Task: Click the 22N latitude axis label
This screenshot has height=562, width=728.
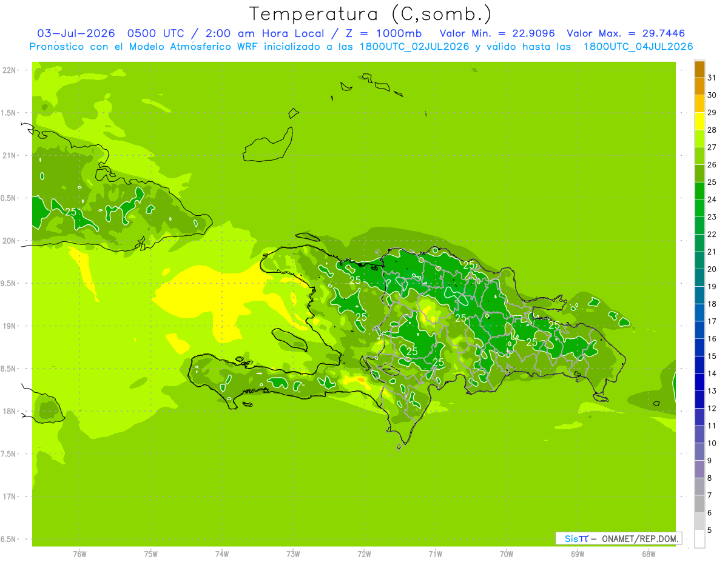Action: (x=9, y=70)
